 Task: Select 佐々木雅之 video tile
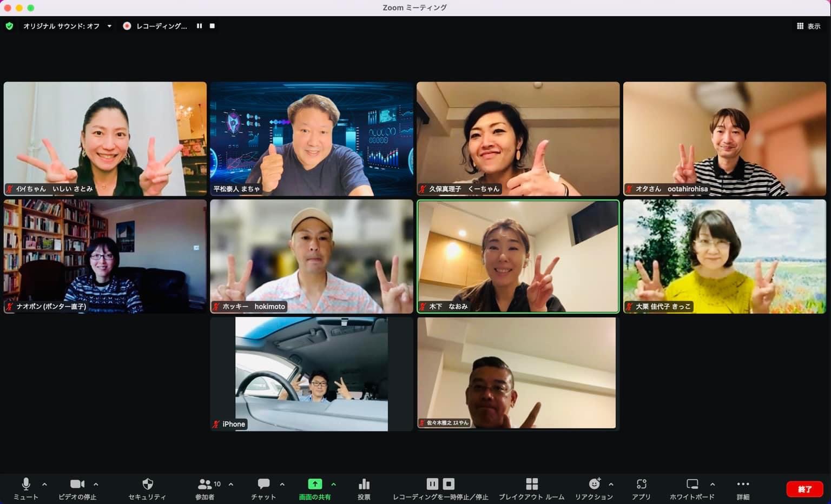pyautogui.click(x=518, y=374)
